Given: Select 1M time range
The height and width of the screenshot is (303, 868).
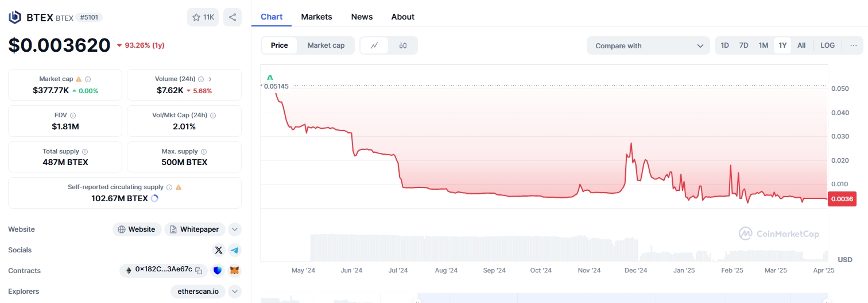Looking at the screenshot, I should coord(764,45).
